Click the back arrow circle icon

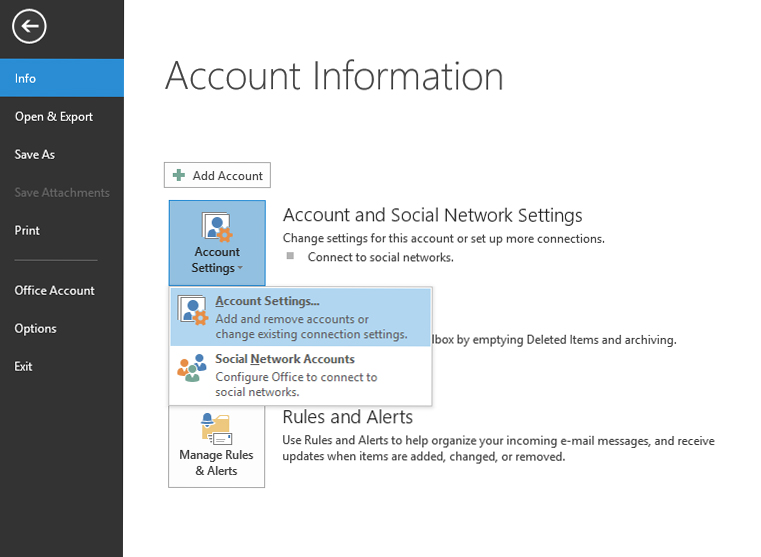coord(29,26)
